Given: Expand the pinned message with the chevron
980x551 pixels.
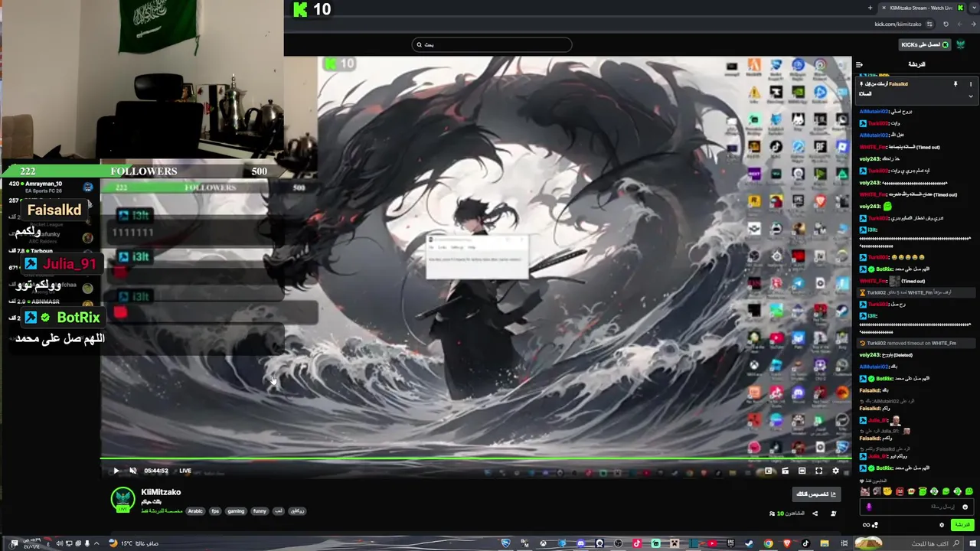Looking at the screenshot, I should (x=971, y=96).
